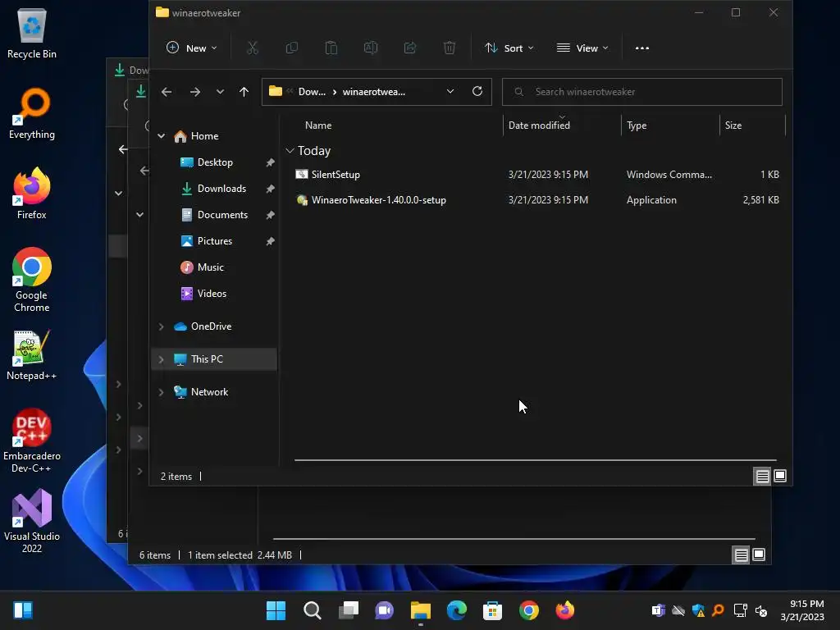Expand the Network tree node

pos(162,392)
